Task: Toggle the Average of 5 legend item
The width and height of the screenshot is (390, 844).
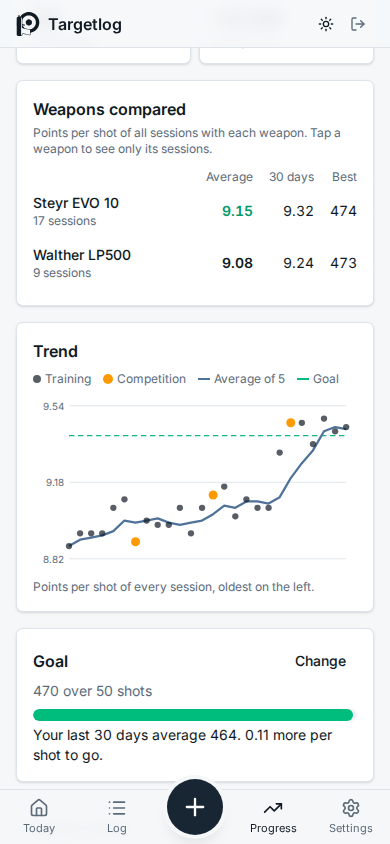Action: point(242,379)
